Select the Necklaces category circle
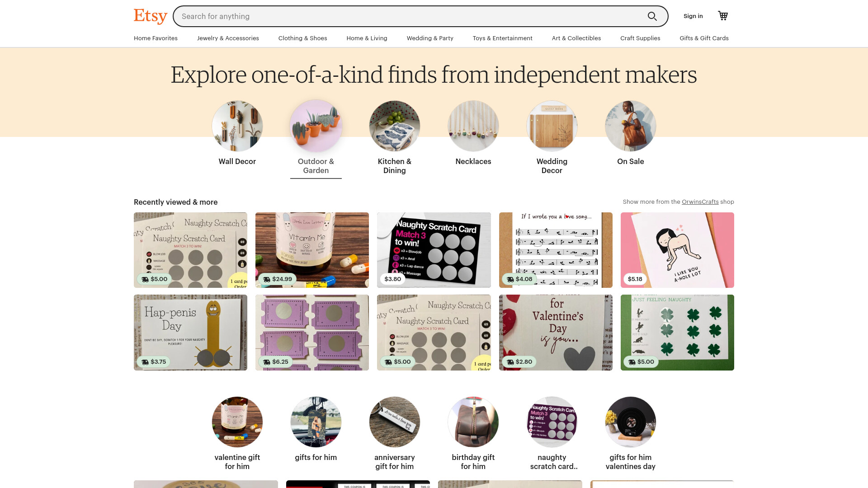This screenshot has width=868, height=488. (473, 126)
